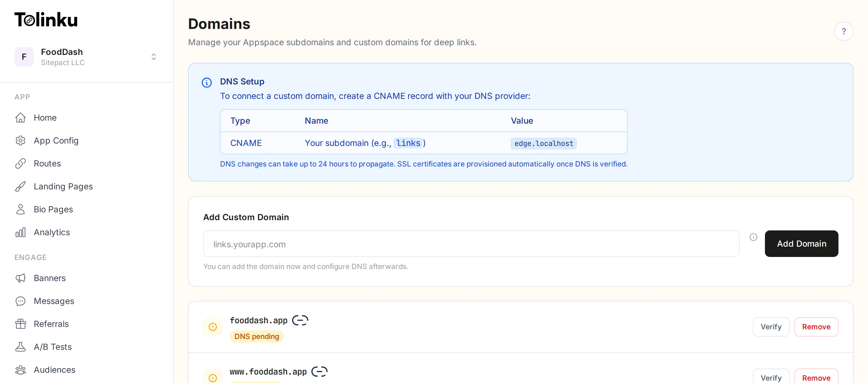Select the Referrals gift icon
The width and height of the screenshot is (868, 383).
tap(20, 324)
